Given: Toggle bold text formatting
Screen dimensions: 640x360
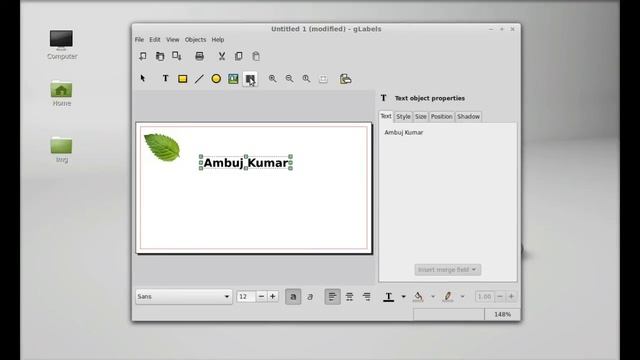Looking at the screenshot, I should pyautogui.click(x=293, y=297).
